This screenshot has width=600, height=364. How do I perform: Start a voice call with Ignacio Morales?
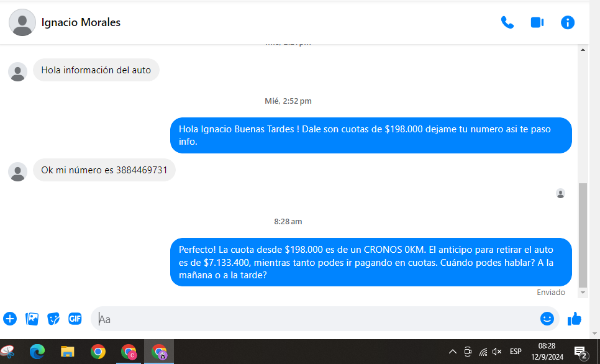(x=507, y=22)
